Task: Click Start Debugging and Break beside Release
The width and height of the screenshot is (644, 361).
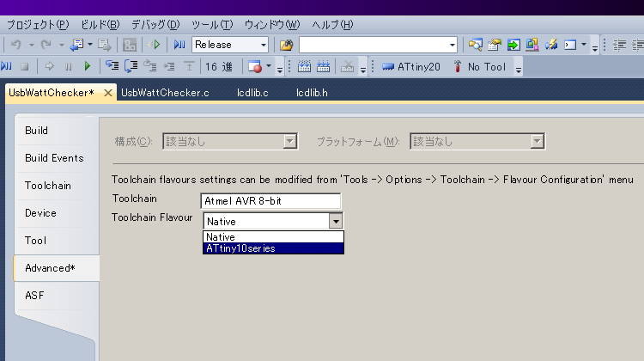Action: click(x=179, y=45)
